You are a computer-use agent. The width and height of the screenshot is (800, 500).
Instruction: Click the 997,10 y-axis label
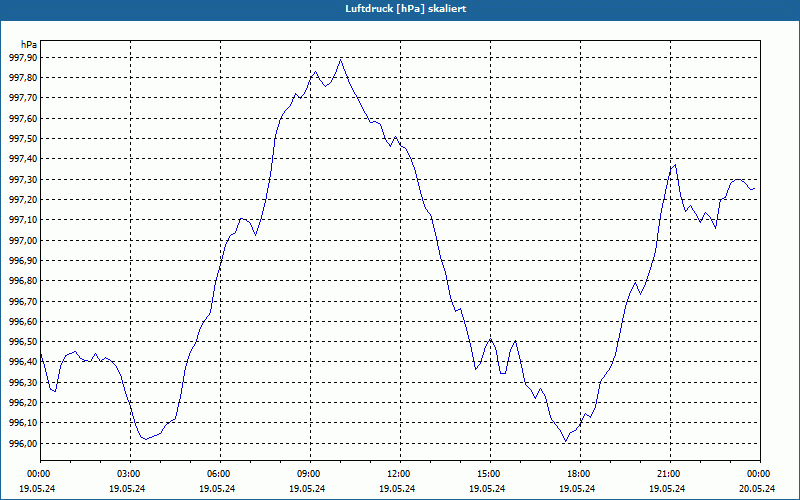[23, 220]
